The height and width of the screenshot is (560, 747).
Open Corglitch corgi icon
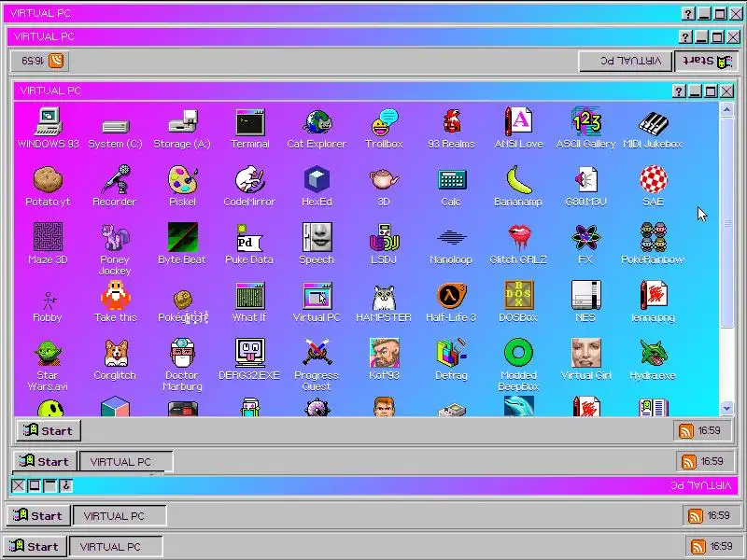tap(115, 354)
